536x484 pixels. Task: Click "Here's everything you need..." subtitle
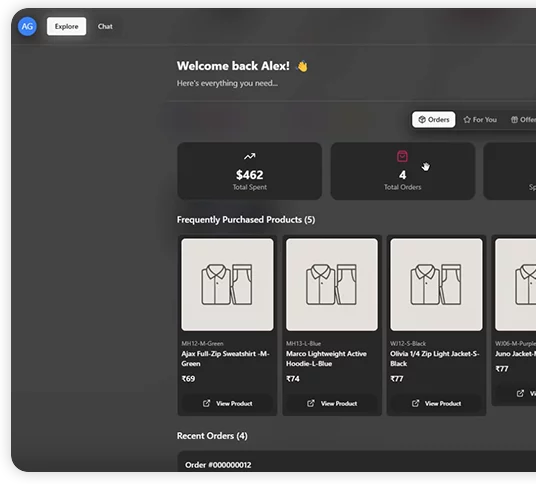[x=227, y=83]
